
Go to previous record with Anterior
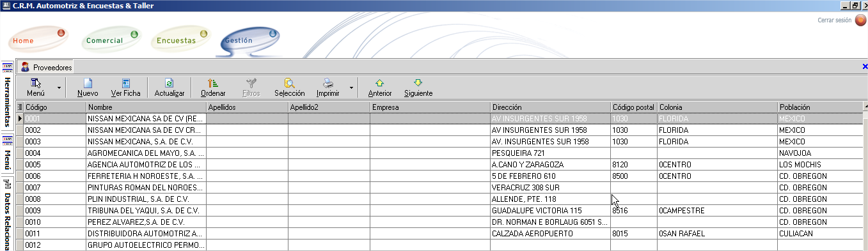tap(380, 87)
